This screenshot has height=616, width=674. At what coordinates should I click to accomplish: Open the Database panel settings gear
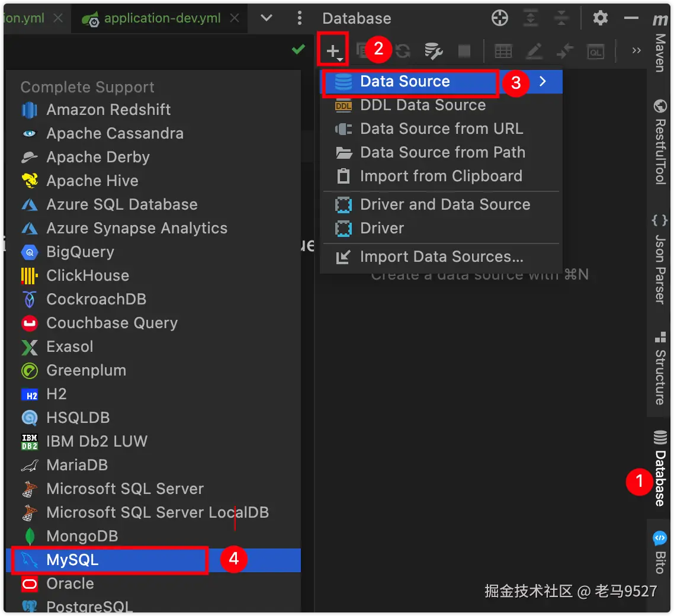click(601, 18)
